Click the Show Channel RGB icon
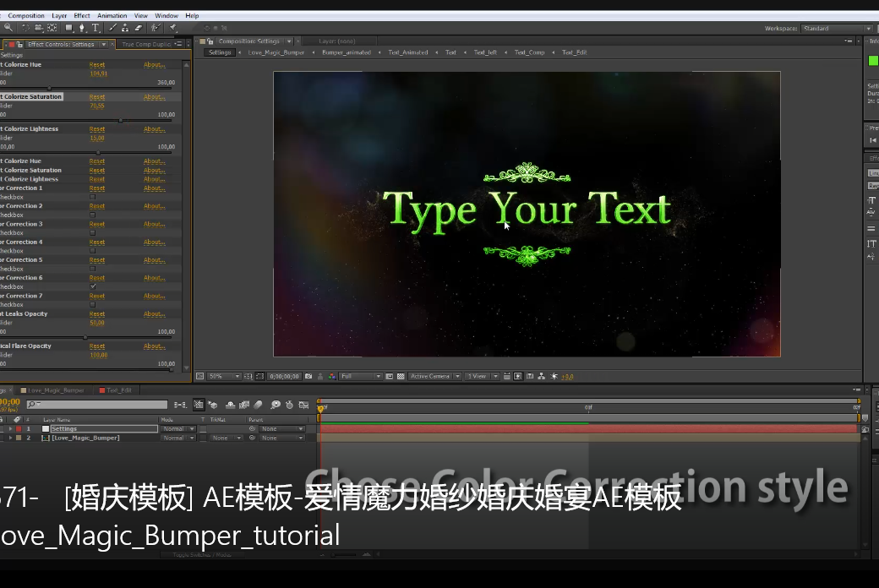Screen dimensions: 879x588 (x=332, y=377)
